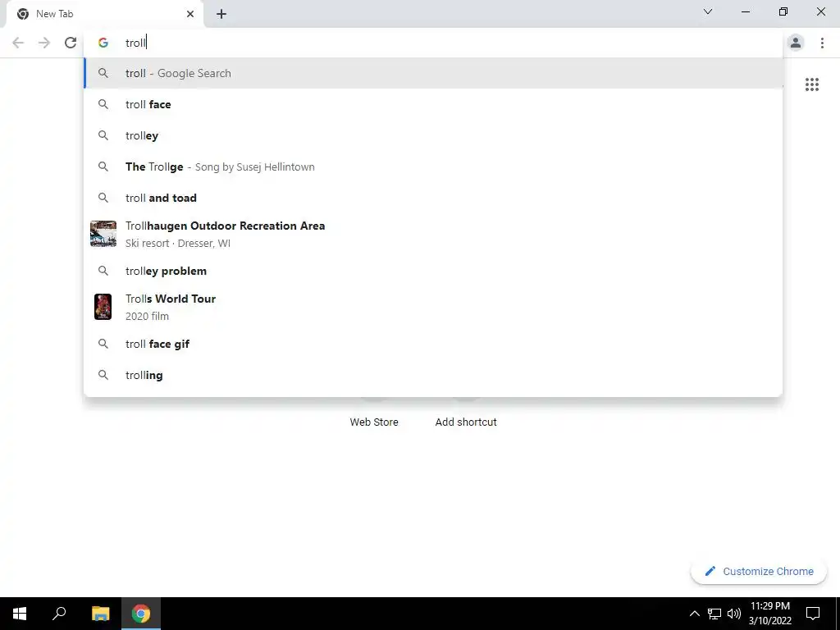The image size is (840, 630).
Task: Open the network status tray icon
Action: click(714, 614)
